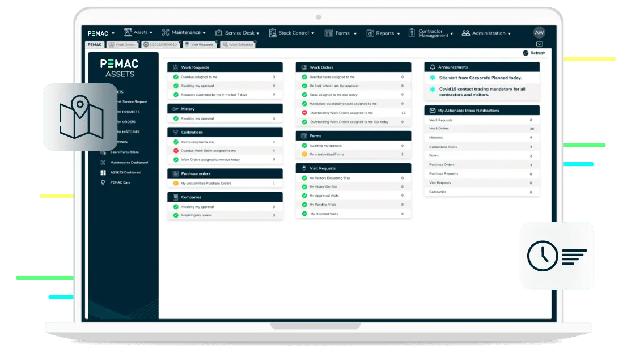The image size is (644, 357).
Task: Click the Companies panel header icon
Action: (x=175, y=197)
